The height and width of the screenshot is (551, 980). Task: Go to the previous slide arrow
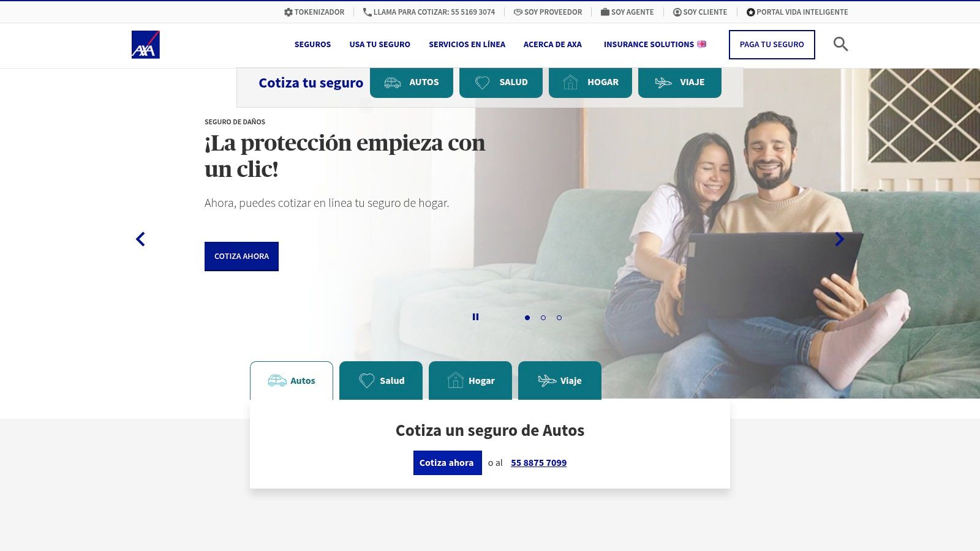tap(140, 239)
